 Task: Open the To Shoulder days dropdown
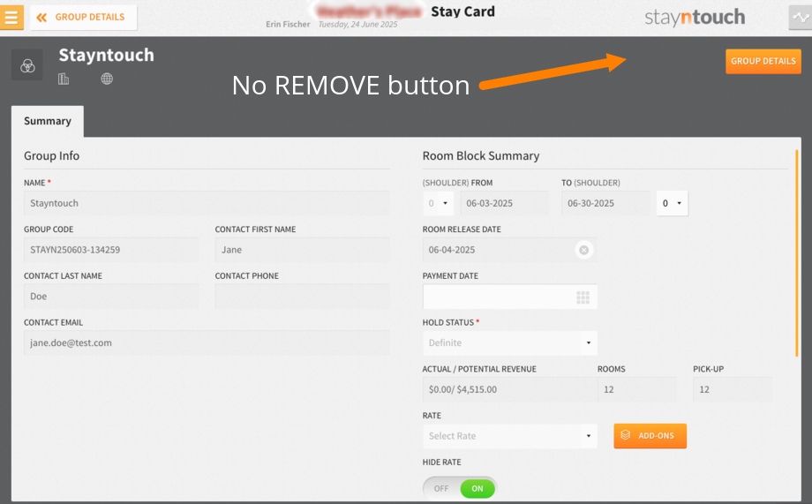click(x=673, y=203)
